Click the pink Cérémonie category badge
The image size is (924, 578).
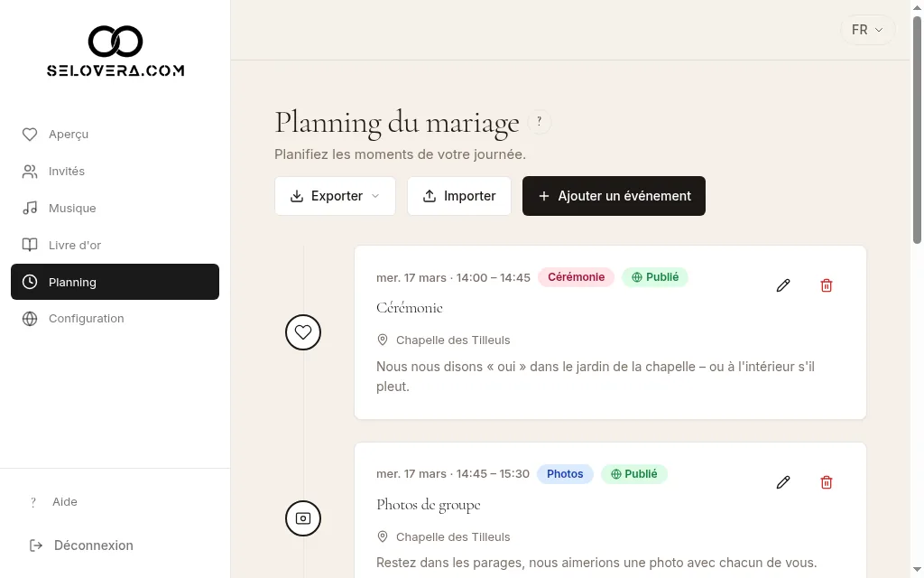coord(576,277)
